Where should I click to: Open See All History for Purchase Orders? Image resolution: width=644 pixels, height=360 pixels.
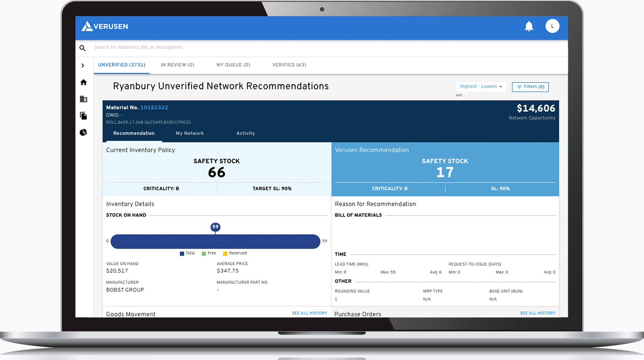[537, 313]
